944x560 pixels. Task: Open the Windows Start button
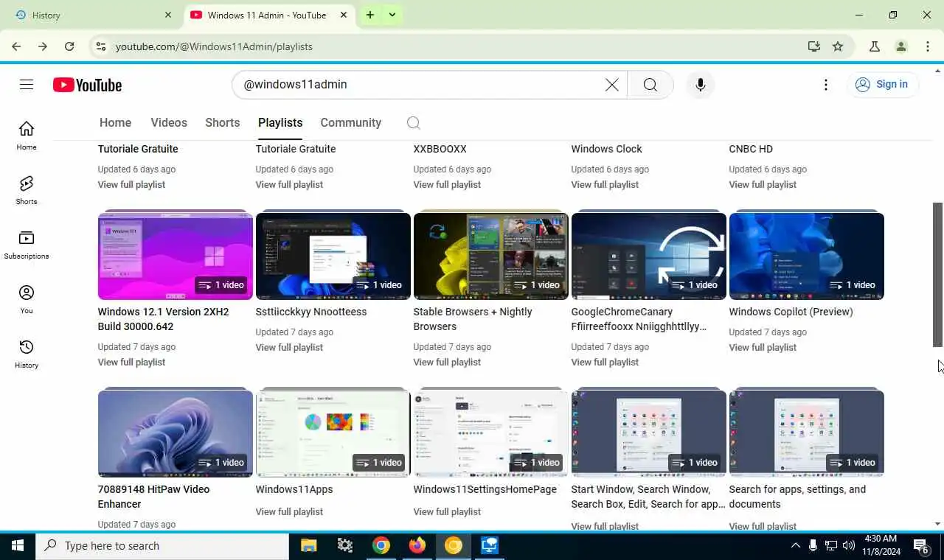pyautogui.click(x=18, y=546)
